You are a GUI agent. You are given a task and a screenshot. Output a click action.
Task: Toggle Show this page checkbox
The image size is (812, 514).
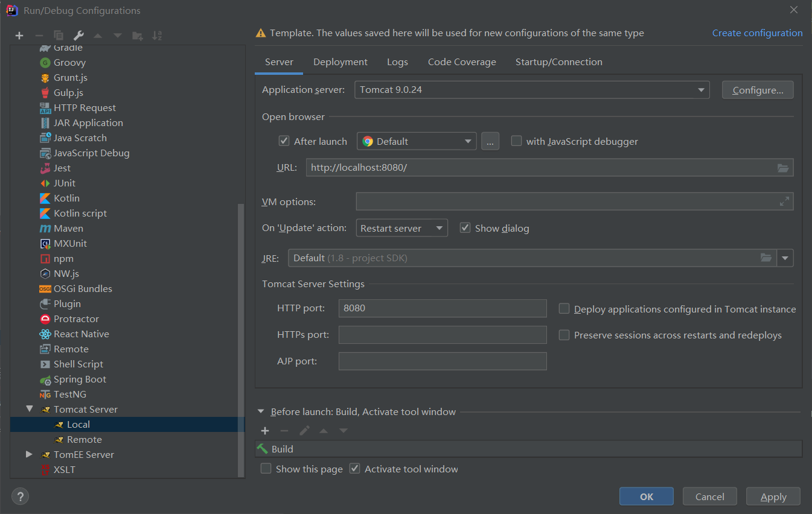266,469
